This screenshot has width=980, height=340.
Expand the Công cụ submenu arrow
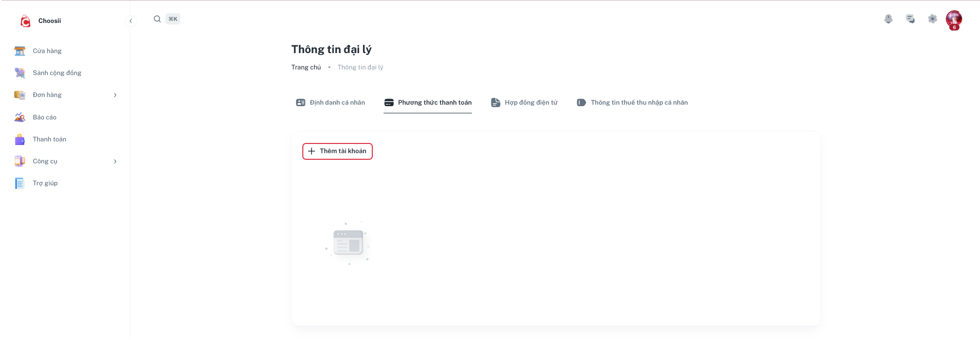pos(115,161)
